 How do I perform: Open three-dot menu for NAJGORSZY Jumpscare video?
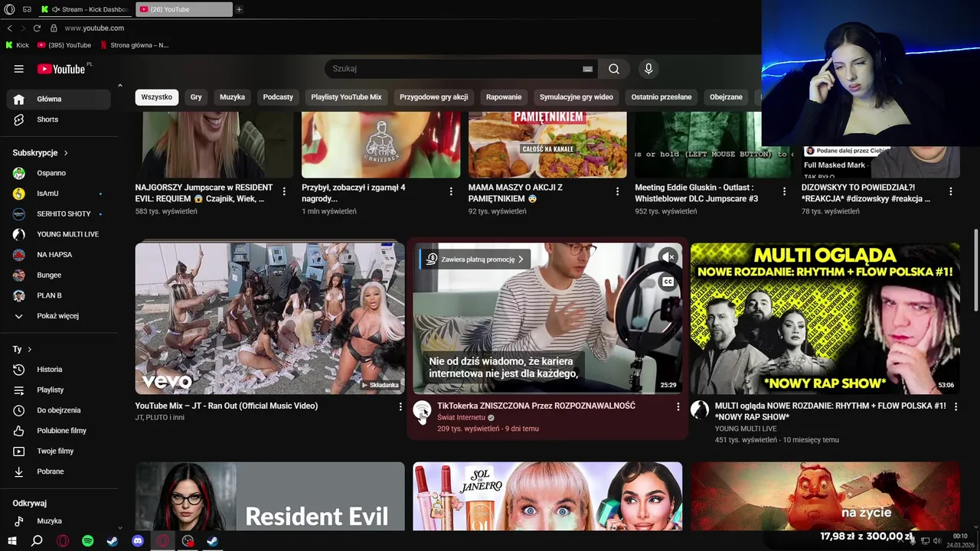284,191
